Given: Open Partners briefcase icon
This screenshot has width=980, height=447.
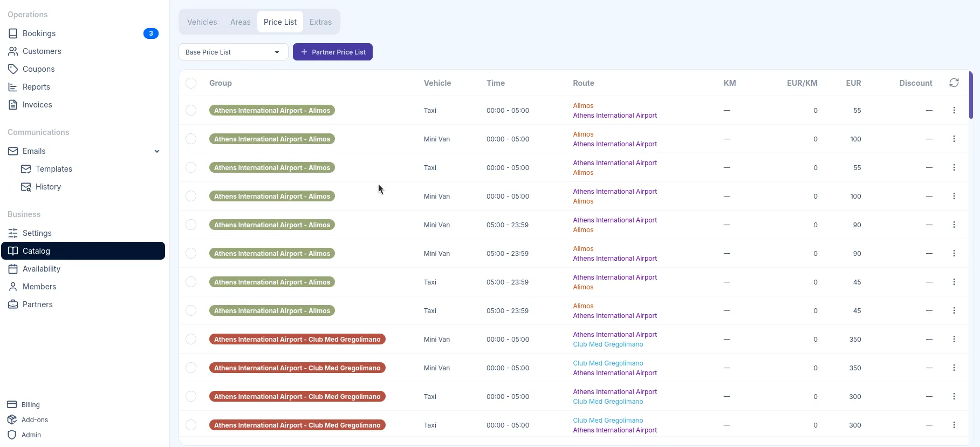Looking at the screenshot, I should [x=13, y=304].
